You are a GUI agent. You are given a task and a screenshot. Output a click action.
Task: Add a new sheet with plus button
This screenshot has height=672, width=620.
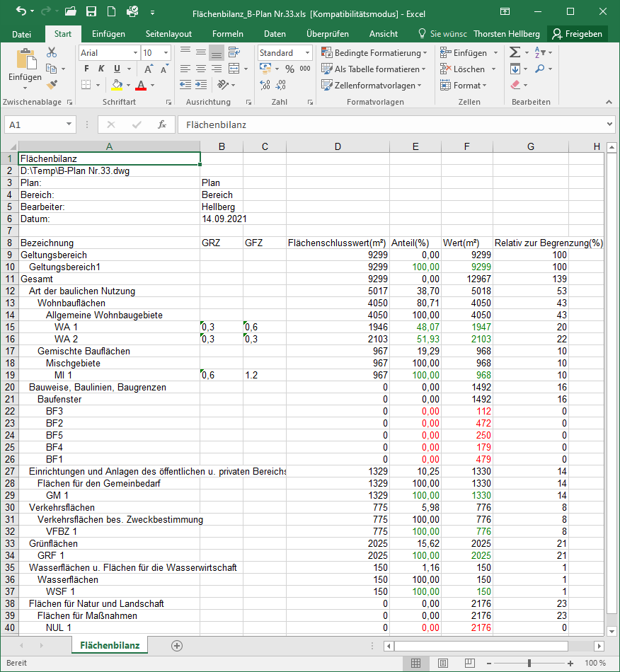pyautogui.click(x=177, y=645)
